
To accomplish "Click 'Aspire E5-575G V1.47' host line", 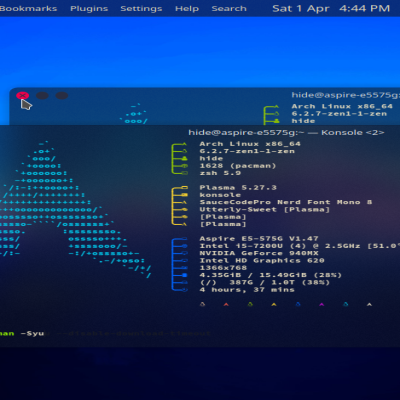I will [259, 239].
